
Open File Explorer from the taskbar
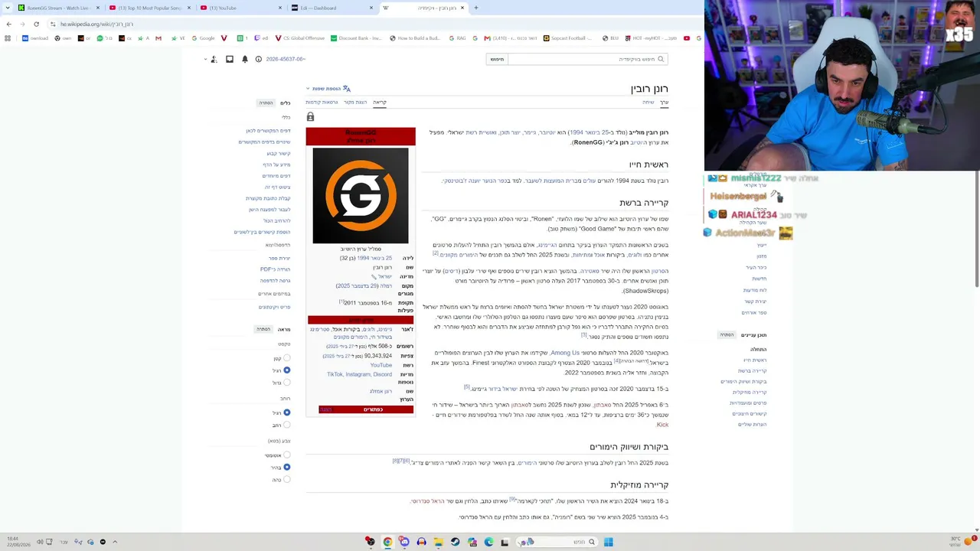coord(438,542)
